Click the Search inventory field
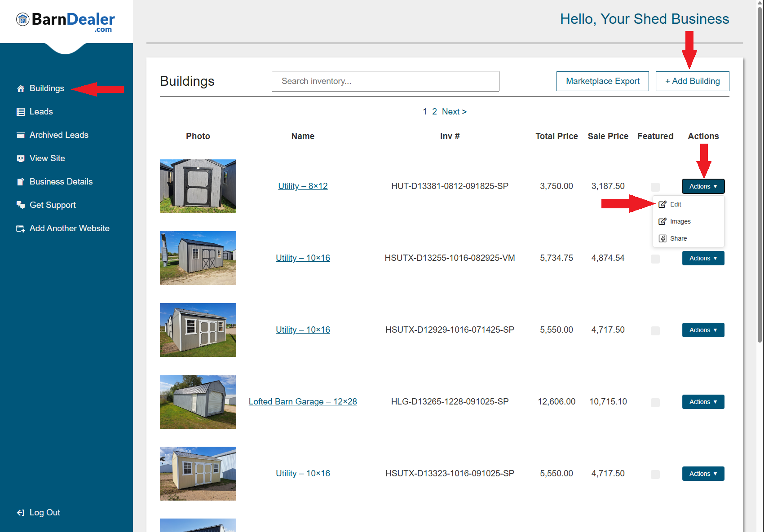This screenshot has height=532, width=764. click(385, 81)
